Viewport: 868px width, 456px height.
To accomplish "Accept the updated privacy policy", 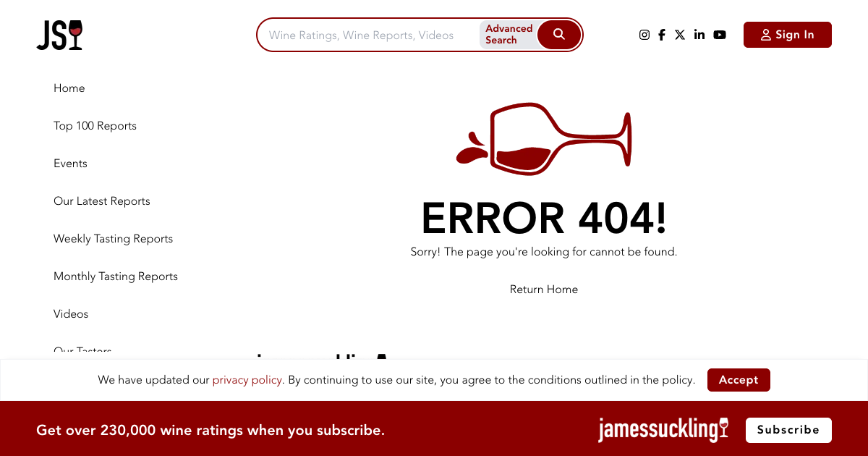I will pos(739,379).
